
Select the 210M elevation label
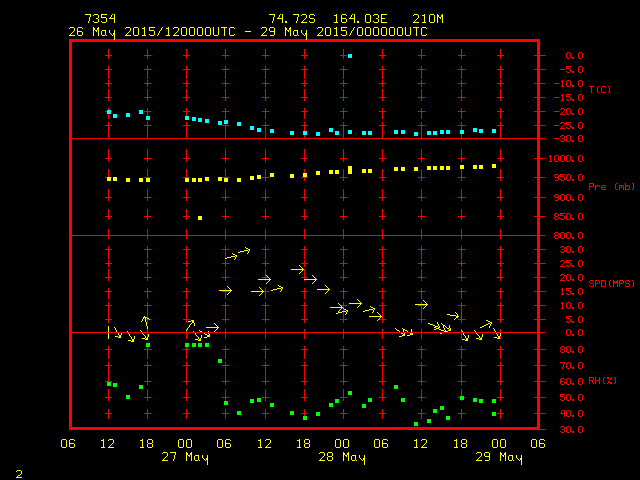pyautogui.click(x=413, y=19)
